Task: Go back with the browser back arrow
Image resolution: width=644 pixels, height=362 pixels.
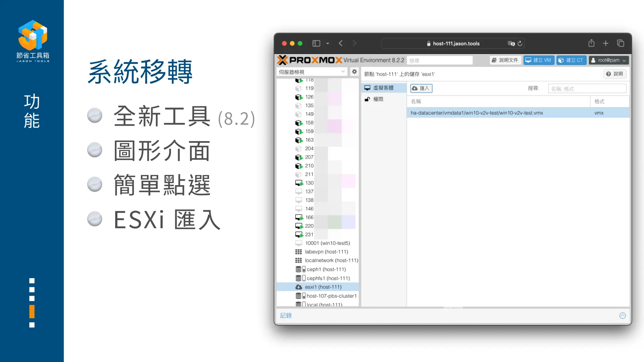Action: [x=341, y=43]
